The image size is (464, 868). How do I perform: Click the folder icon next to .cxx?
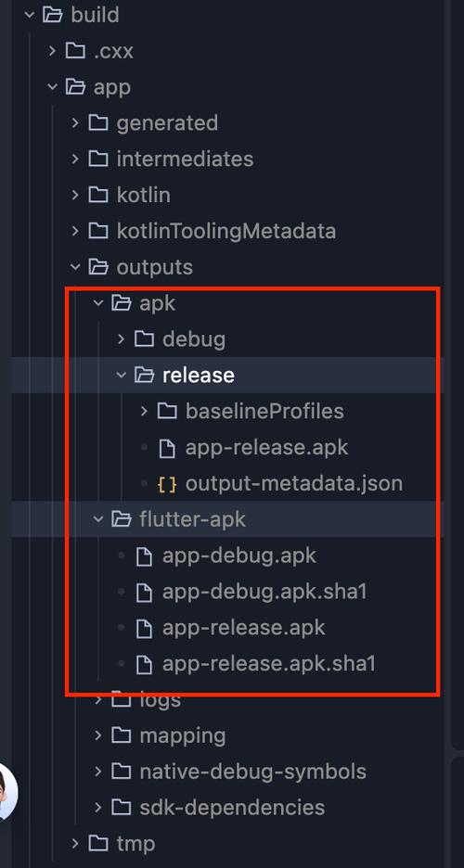pyautogui.click(x=75, y=51)
